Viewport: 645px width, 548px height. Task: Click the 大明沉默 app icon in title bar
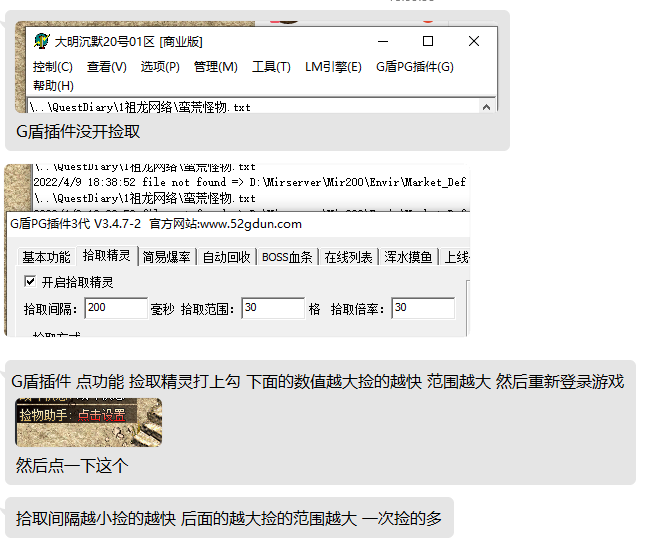coord(42,41)
